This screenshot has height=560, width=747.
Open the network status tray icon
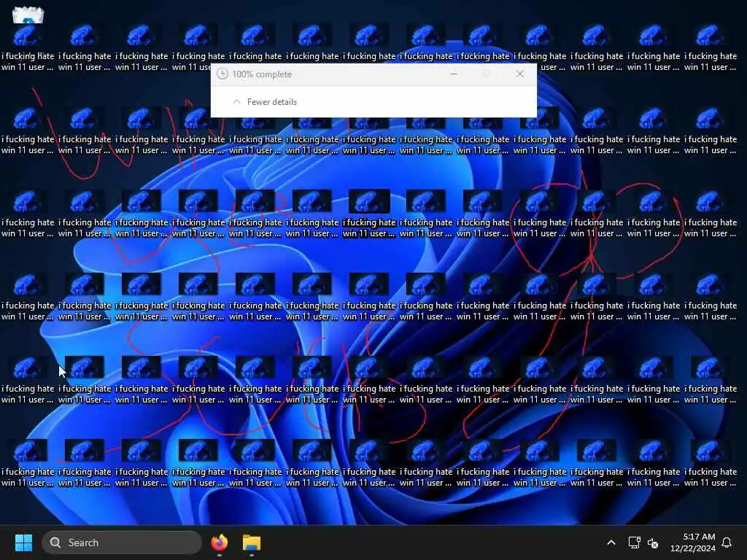634,542
